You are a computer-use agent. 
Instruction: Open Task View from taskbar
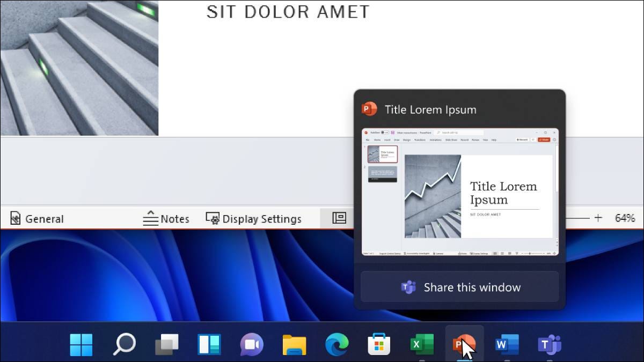(x=167, y=344)
